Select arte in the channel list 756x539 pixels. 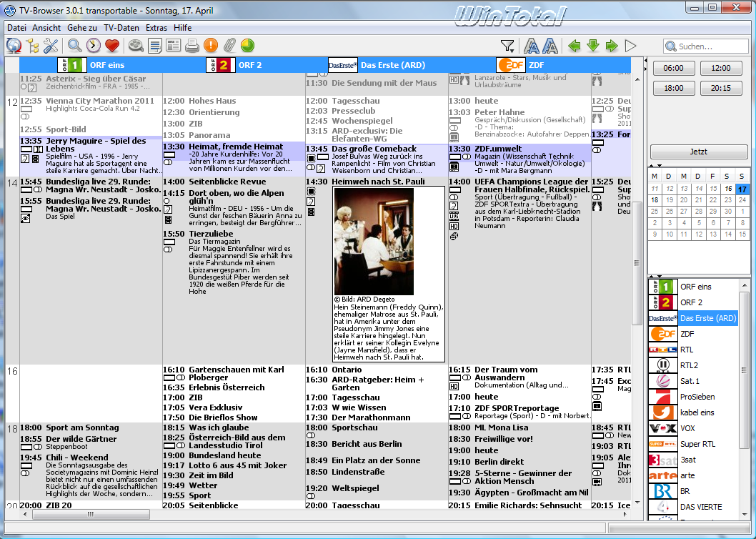click(693, 476)
